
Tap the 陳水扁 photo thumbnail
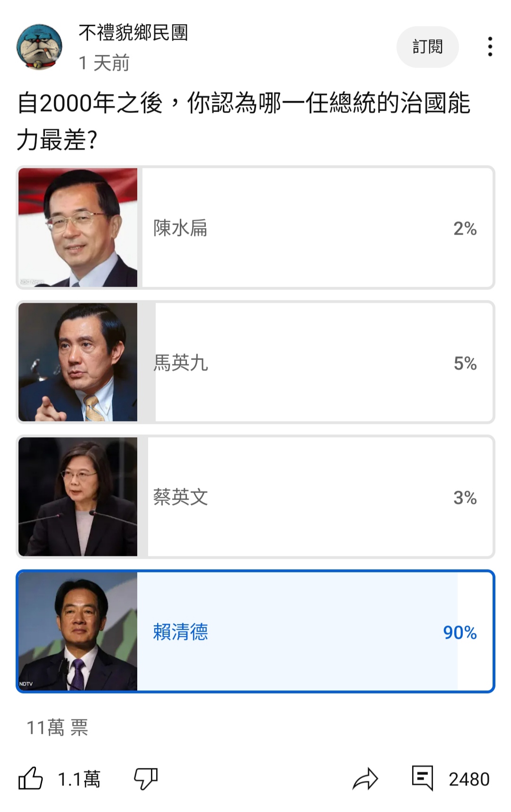(x=78, y=228)
